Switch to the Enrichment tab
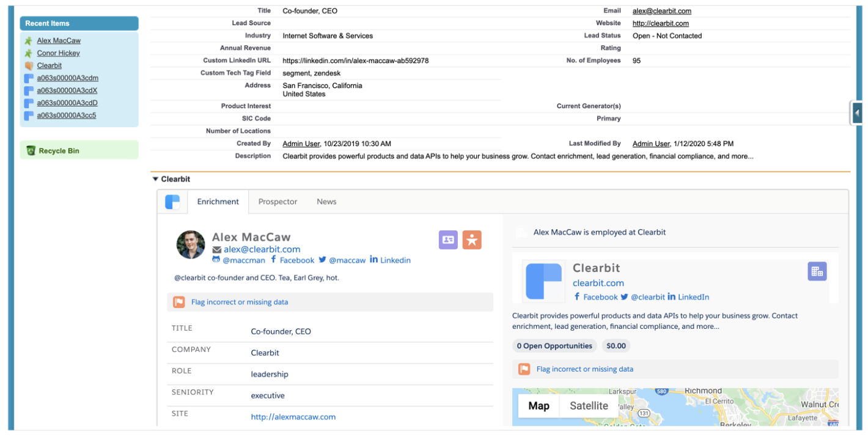Viewport: 868px width, 445px height. (x=218, y=202)
